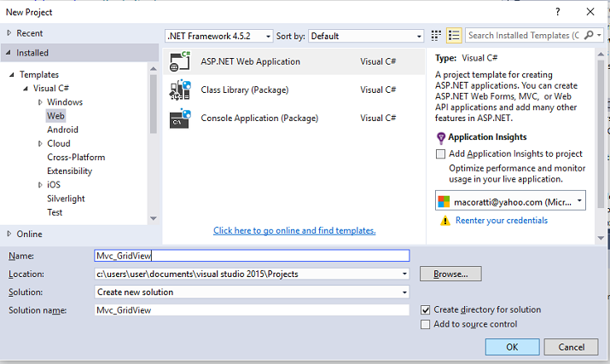
Task: Click the Search Installed Templates box
Action: click(524, 36)
